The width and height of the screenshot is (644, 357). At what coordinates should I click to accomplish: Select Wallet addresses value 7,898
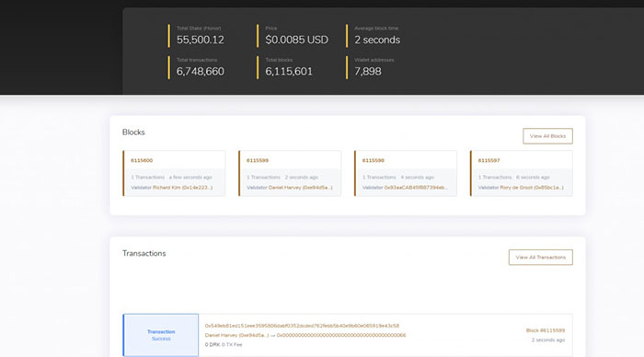pyautogui.click(x=368, y=72)
